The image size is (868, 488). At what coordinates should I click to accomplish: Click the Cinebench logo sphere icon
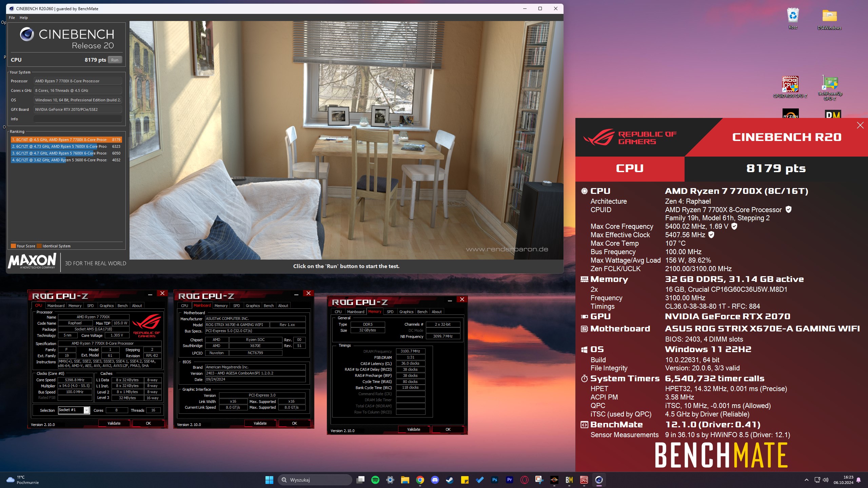click(27, 34)
